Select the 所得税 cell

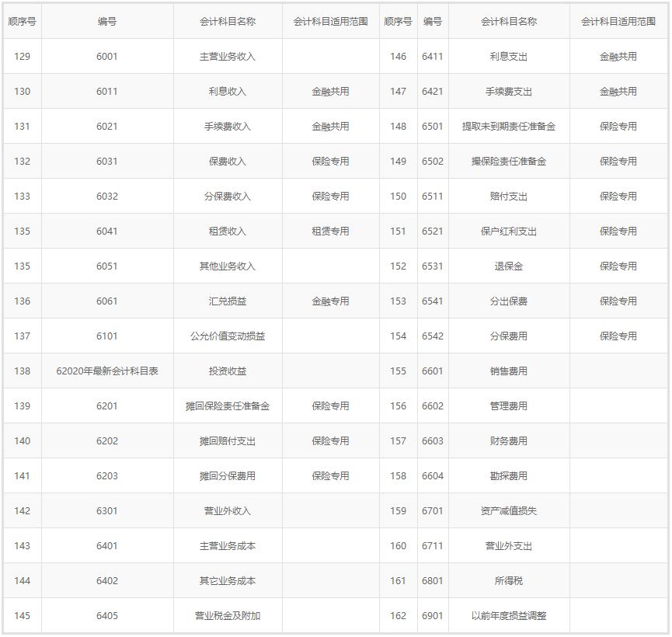pos(509,580)
